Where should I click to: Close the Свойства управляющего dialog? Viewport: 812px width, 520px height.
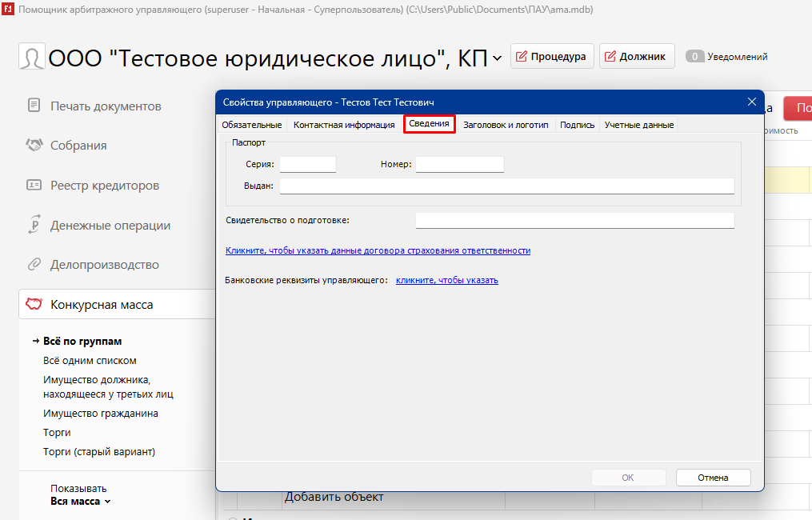pyautogui.click(x=751, y=102)
